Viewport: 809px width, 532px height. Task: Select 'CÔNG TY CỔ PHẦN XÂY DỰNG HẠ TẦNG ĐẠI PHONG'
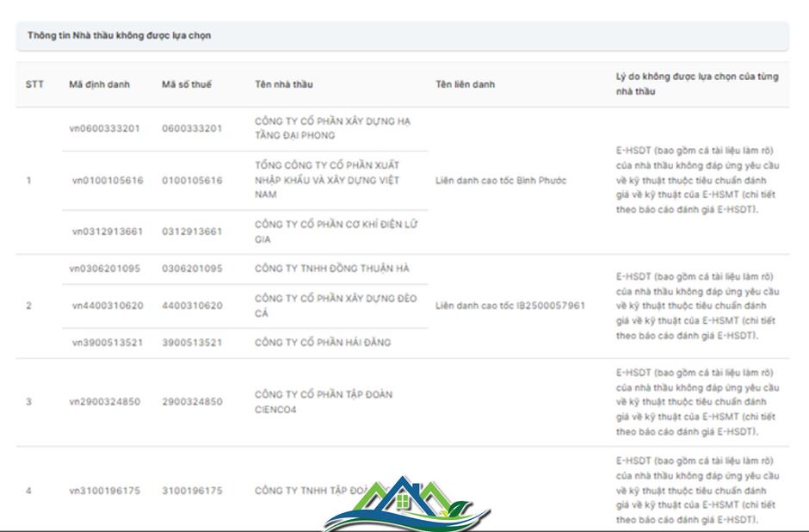click(x=332, y=128)
